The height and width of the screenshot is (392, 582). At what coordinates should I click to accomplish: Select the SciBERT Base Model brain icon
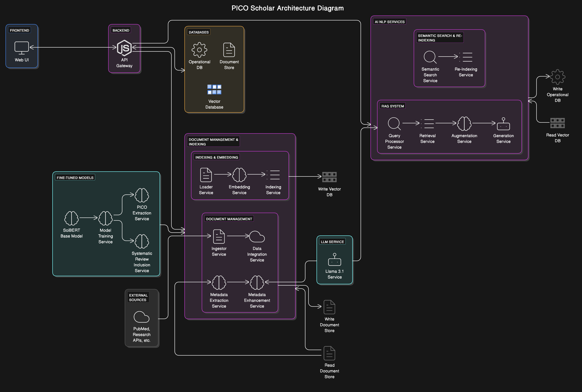tap(71, 218)
